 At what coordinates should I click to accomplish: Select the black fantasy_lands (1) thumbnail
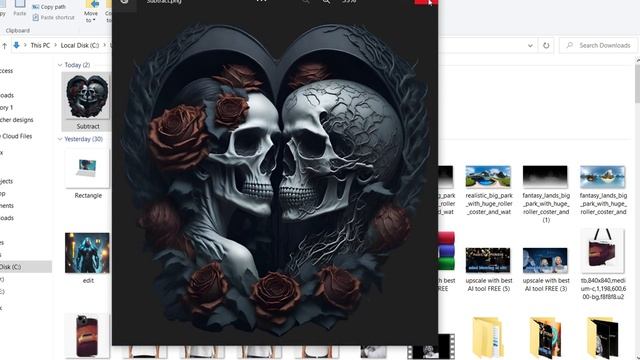[x=545, y=176]
